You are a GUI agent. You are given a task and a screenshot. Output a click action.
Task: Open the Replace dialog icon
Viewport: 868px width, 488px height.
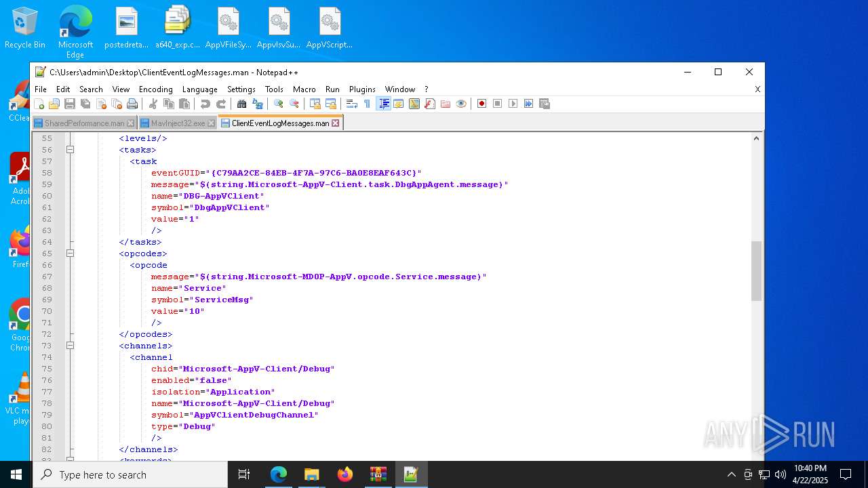(x=257, y=104)
